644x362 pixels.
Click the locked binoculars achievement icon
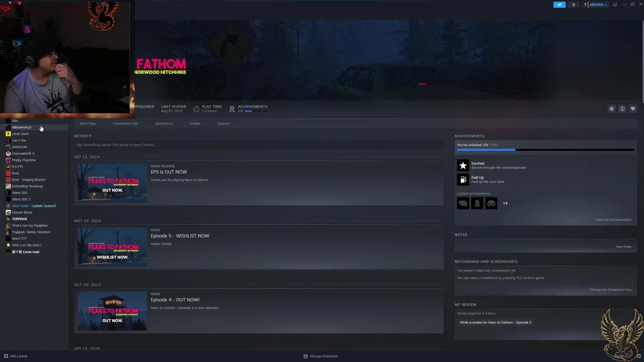coord(491,203)
